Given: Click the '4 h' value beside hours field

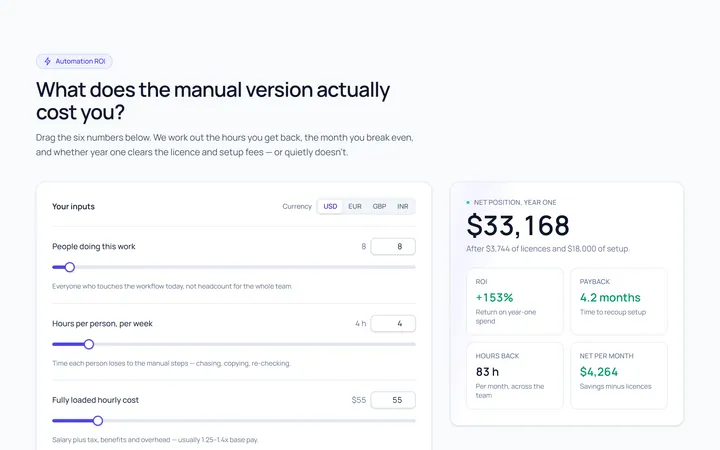Looking at the screenshot, I should click(360, 324).
